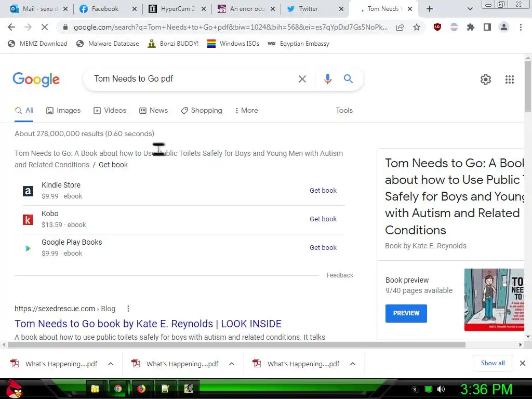Image resolution: width=532 pixels, height=399 pixels.
Task: Toggle the browser side panel
Action: click(487, 27)
